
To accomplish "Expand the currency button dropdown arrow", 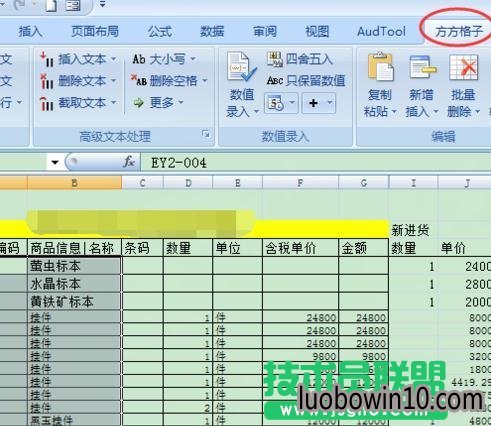I will click(x=292, y=102).
